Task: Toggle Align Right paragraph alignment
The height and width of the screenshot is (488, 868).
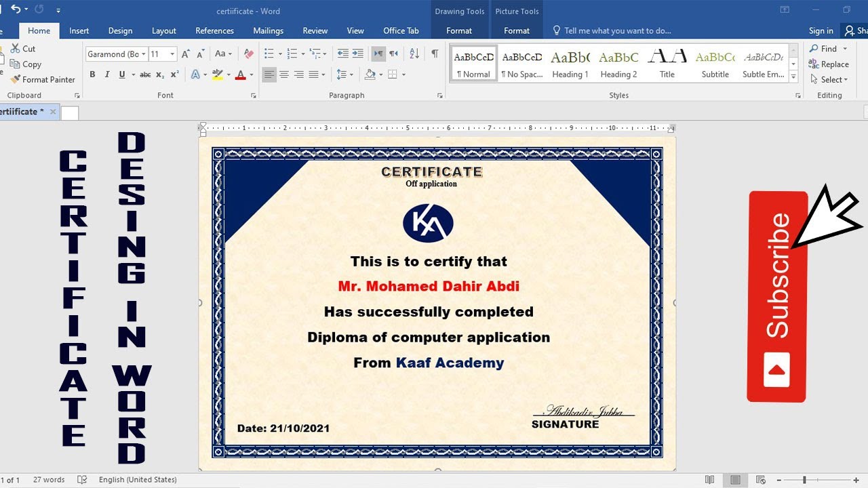Action: [299, 75]
